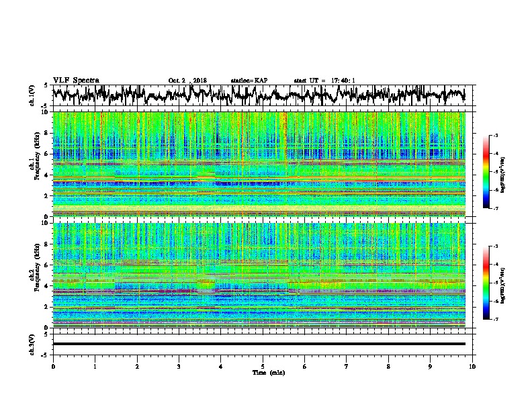Click time axis tick label '10'
The height and width of the screenshot is (411, 532).
click(472, 367)
